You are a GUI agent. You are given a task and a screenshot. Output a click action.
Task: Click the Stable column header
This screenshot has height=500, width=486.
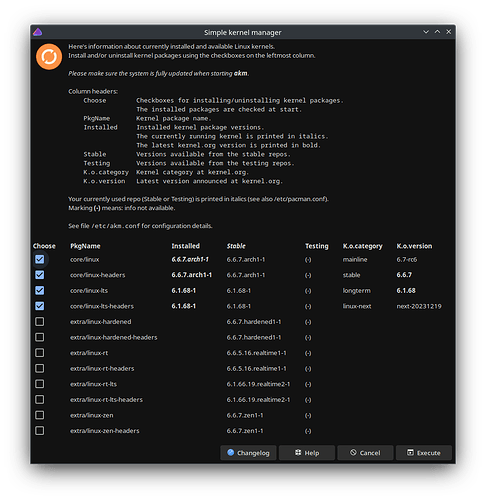point(236,246)
